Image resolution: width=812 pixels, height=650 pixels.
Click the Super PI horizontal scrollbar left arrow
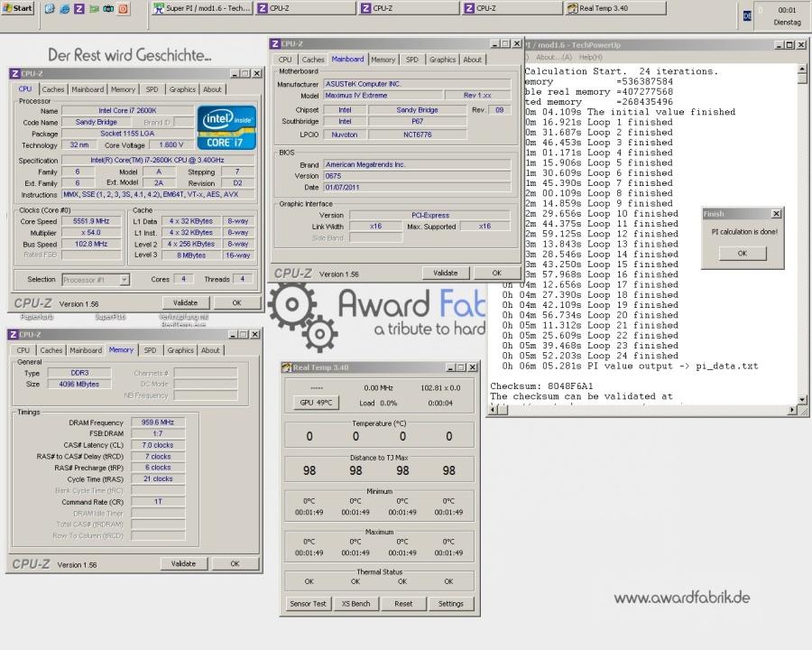494,410
